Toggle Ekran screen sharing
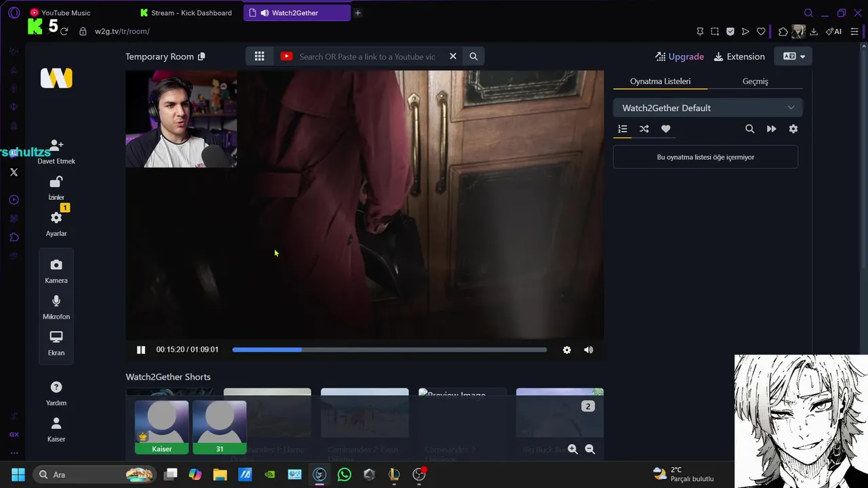This screenshot has width=868, height=488. pos(56,344)
